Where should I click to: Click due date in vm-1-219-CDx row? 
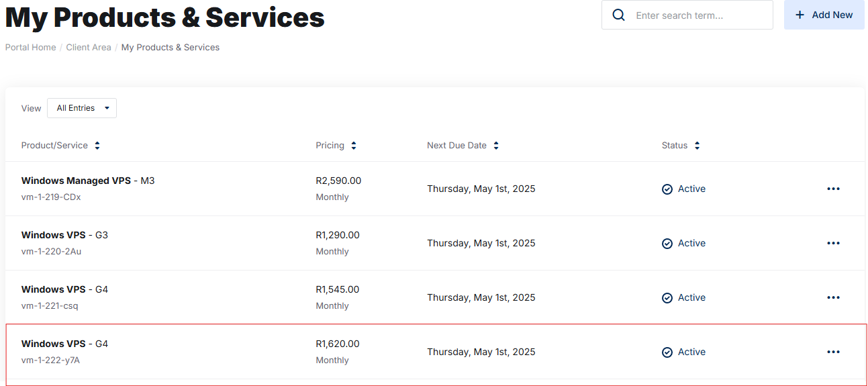[x=481, y=189]
